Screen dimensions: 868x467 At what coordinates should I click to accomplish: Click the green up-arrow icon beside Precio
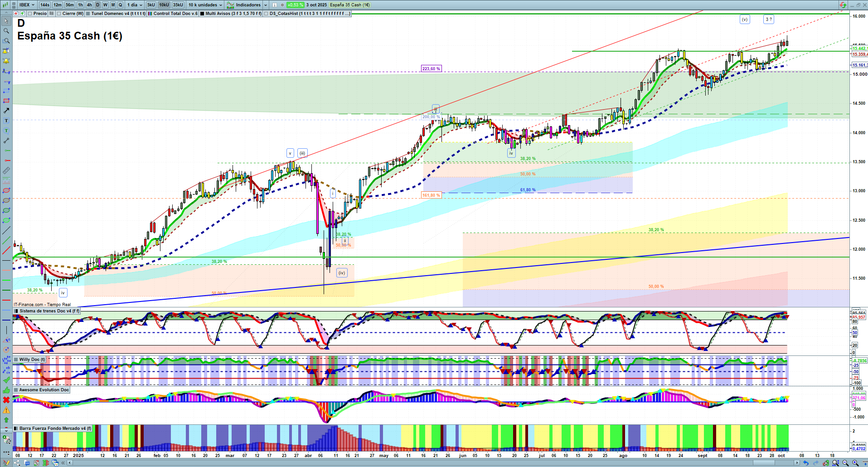point(22,14)
